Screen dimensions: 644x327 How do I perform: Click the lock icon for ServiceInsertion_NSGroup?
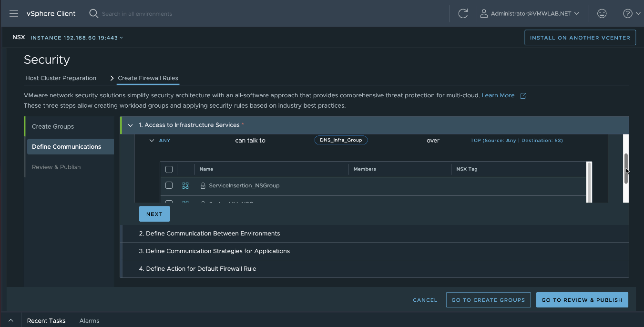coord(203,185)
